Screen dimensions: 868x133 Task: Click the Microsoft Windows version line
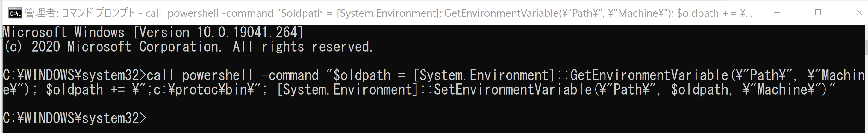(x=153, y=33)
